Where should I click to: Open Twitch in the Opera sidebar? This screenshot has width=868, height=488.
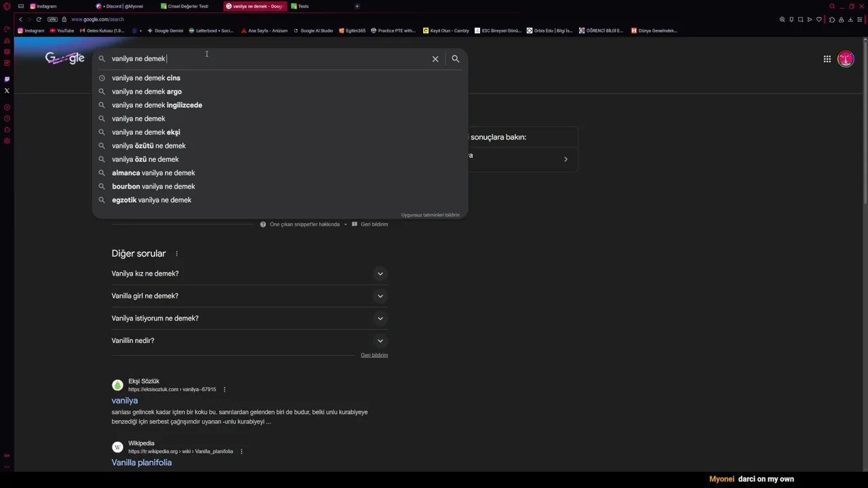click(7, 79)
